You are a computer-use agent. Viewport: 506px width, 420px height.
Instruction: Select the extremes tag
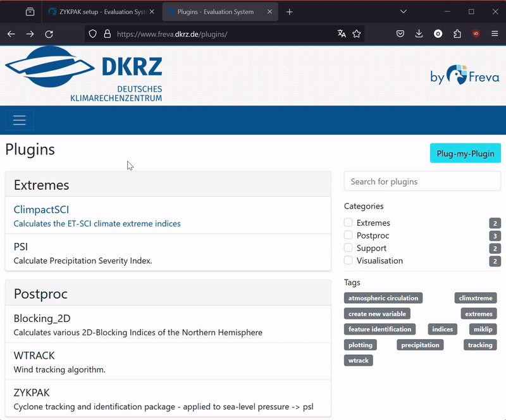pyautogui.click(x=479, y=314)
